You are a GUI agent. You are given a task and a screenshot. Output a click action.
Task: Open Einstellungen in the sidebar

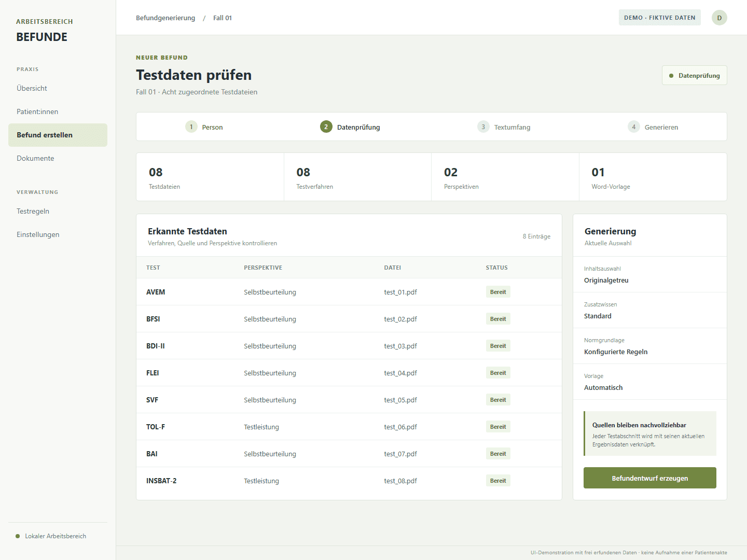pos(58,234)
